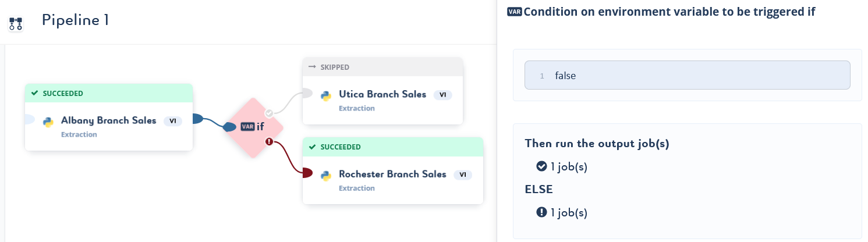The image size is (868, 242).
Task: Click dark red input port of Rochester node
Action: click(307, 173)
